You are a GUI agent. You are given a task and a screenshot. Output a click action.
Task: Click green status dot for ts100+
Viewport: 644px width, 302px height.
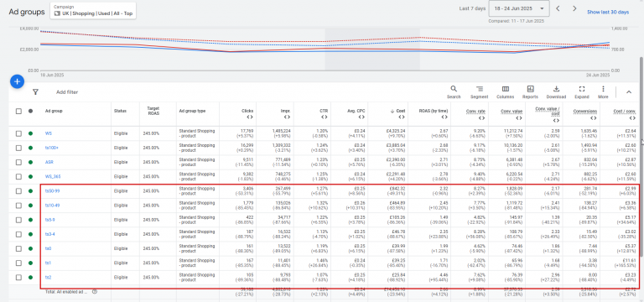[x=30, y=148]
